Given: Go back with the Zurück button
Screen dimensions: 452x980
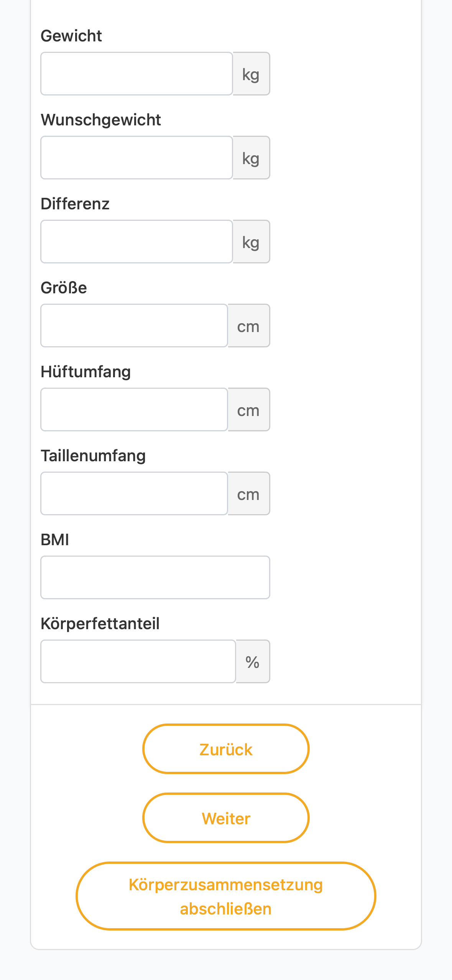Looking at the screenshot, I should coord(226,749).
